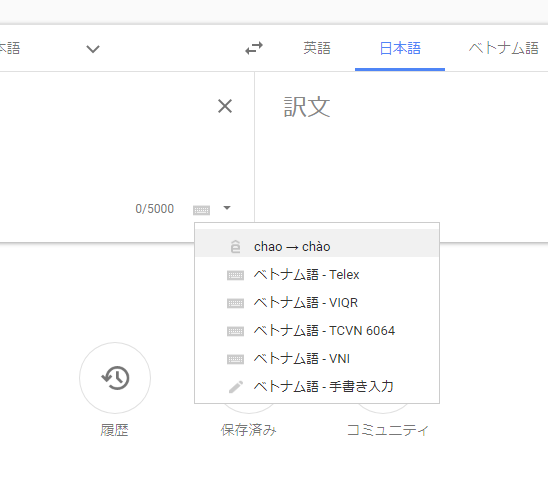
Task: Choose chao → chào input method
Action: pyautogui.click(x=317, y=243)
